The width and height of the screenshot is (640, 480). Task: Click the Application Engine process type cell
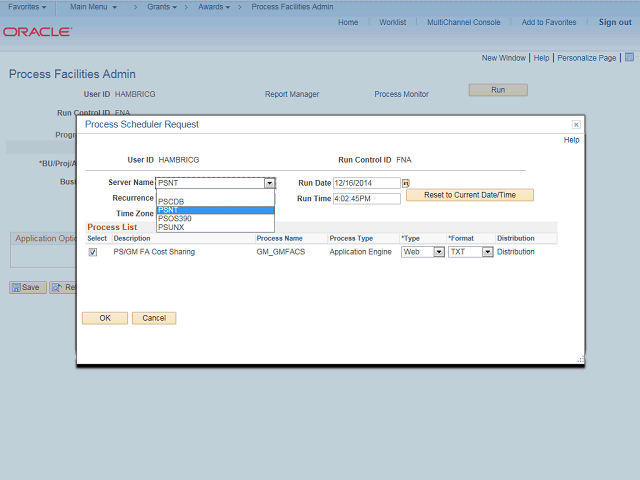point(360,252)
